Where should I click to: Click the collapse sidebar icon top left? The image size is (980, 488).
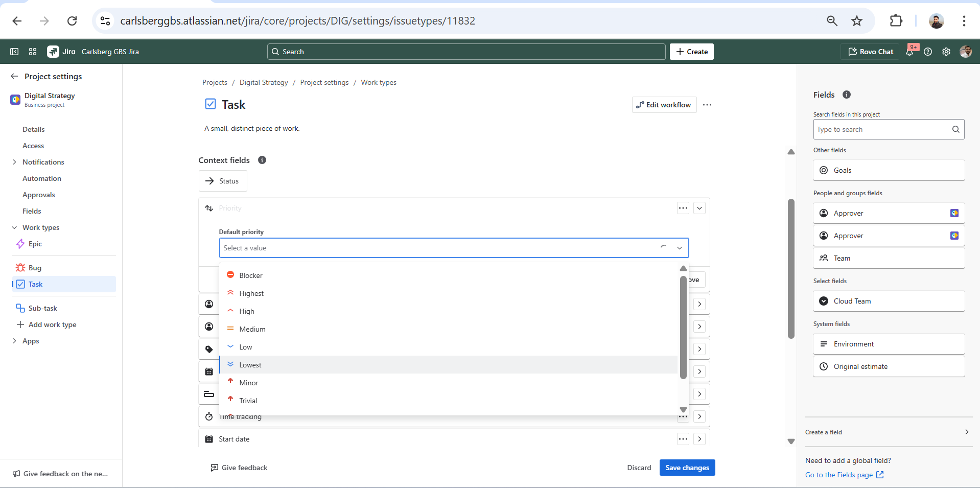pyautogui.click(x=14, y=51)
